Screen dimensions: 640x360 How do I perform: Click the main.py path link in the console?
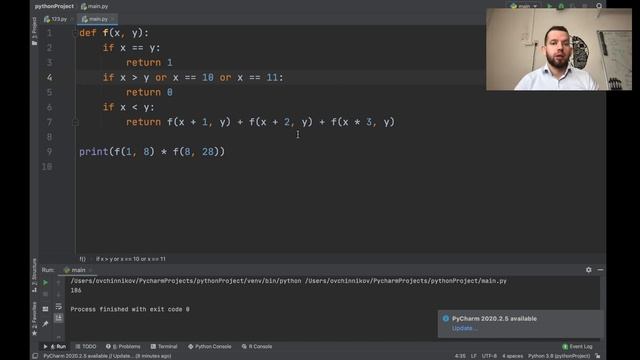tap(406, 281)
